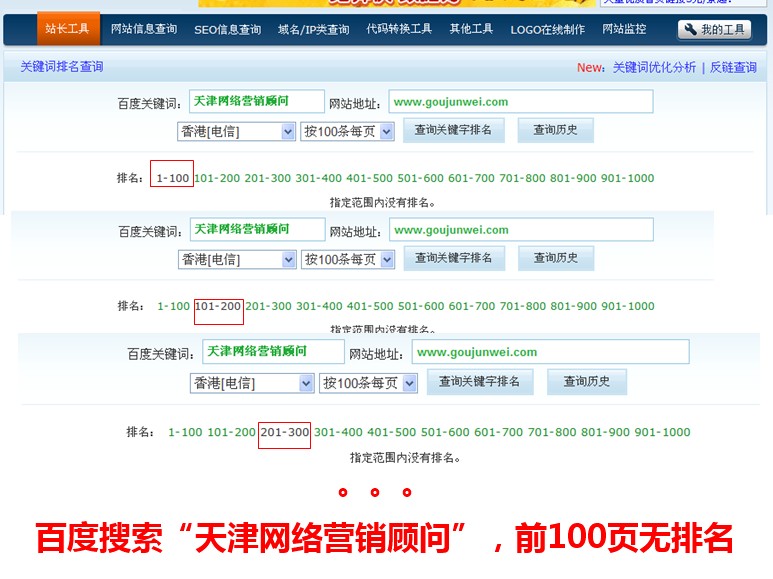Expand the 按100条每页 dropdown in the top panel
Viewport: 773px width, 579px height.
pyautogui.click(x=348, y=132)
